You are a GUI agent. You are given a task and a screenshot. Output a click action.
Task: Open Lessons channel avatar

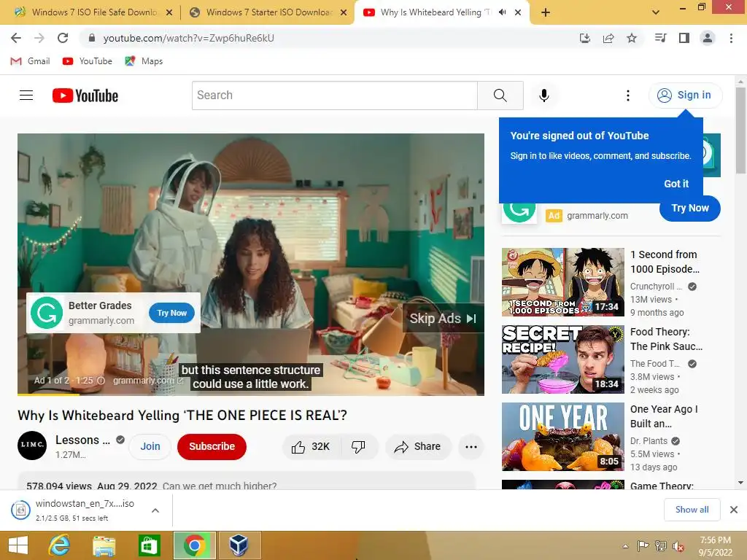pos(32,446)
